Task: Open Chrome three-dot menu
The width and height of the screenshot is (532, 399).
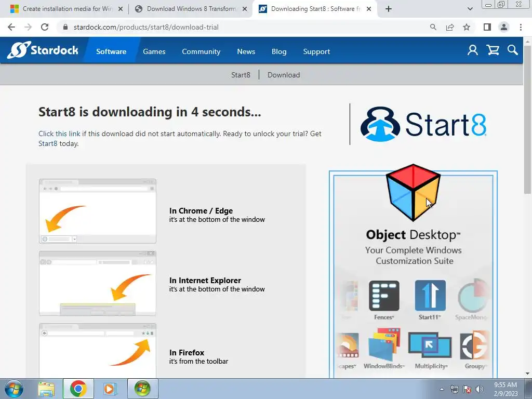Action: 521,27
